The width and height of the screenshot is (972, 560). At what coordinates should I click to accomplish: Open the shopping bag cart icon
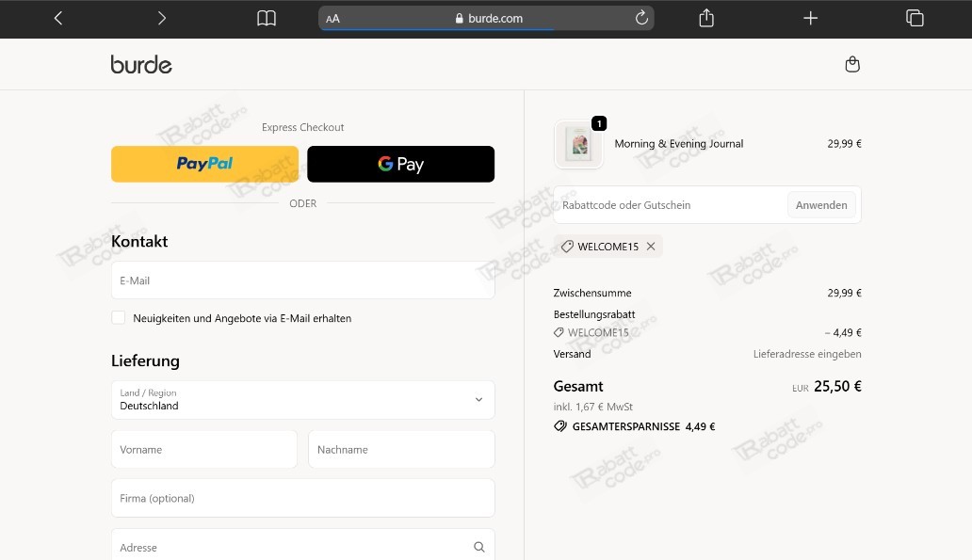pyautogui.click(x=852, y=64)
